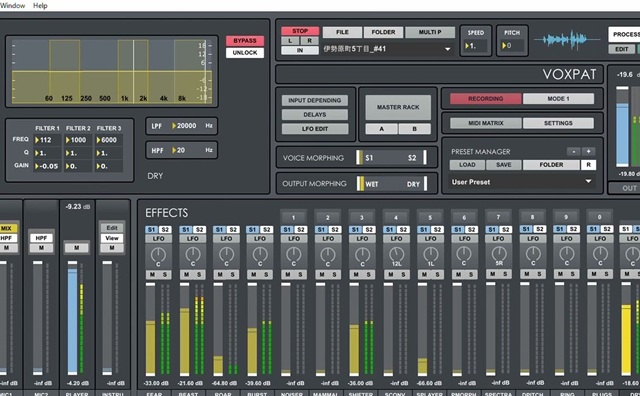Click Filter 1 GAIN value -0.05
Viewport: 640px width, 396px height.
tap(47, 166)
